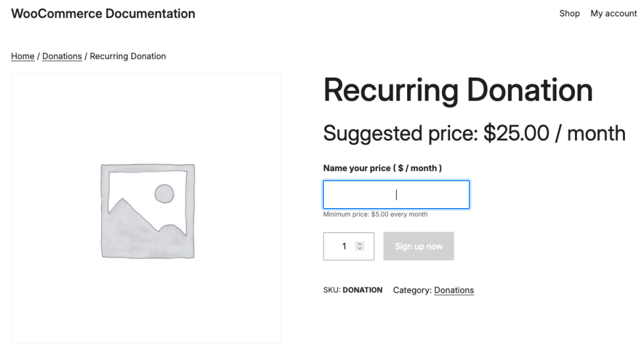The image size is (644, 347).
Task: Click the Recurring Donation product heading
Action: pos(458,90)
